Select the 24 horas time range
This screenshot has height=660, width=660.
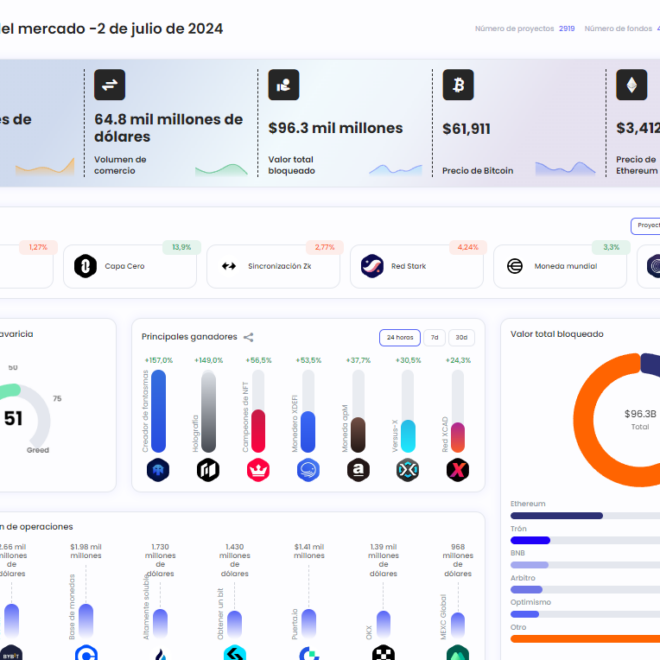399,337
